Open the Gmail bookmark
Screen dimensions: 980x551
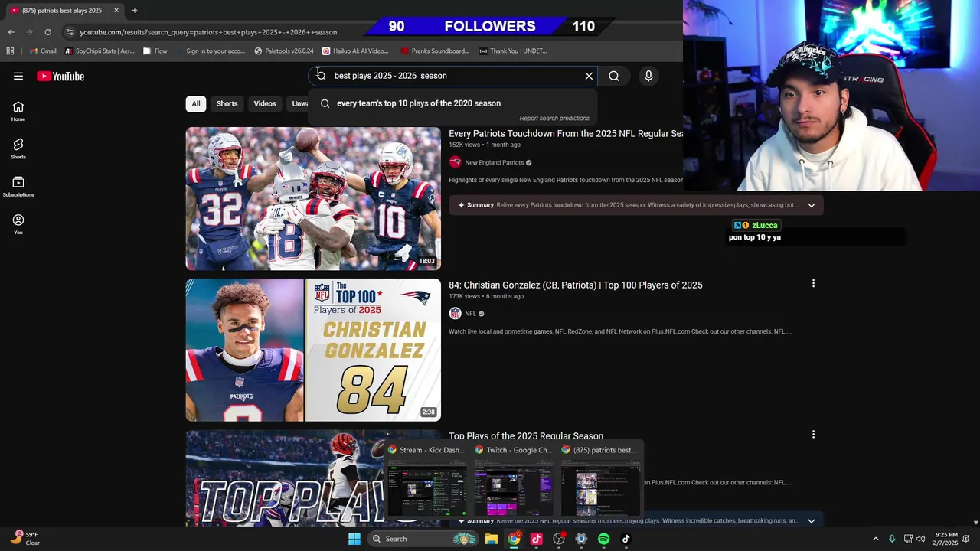43,51
